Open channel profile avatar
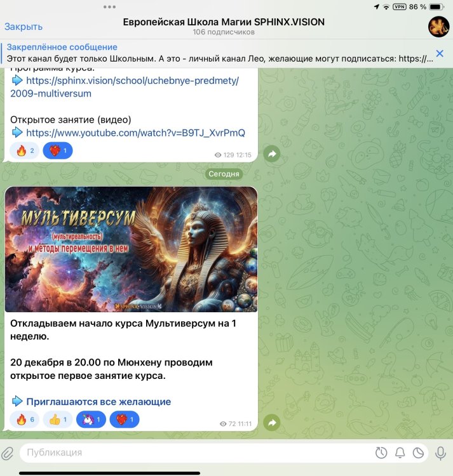This screenshot has height=476, width=453. coord(438,26)
